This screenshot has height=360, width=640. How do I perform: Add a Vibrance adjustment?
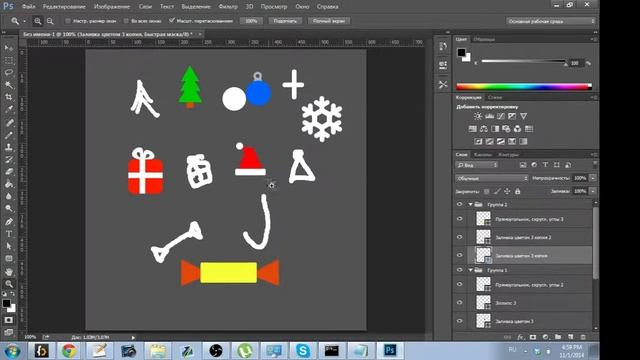click(524, 116)
